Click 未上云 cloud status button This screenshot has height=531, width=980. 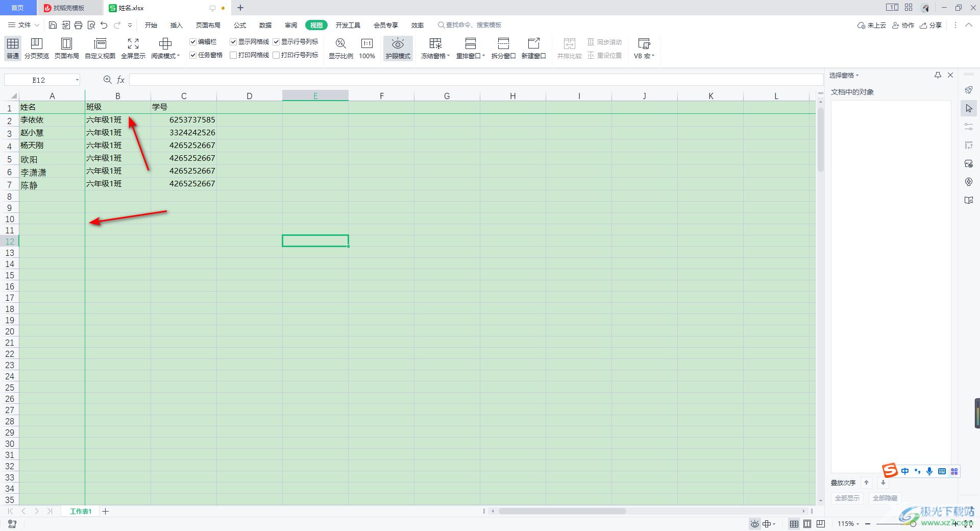click(x=871, y=25)
